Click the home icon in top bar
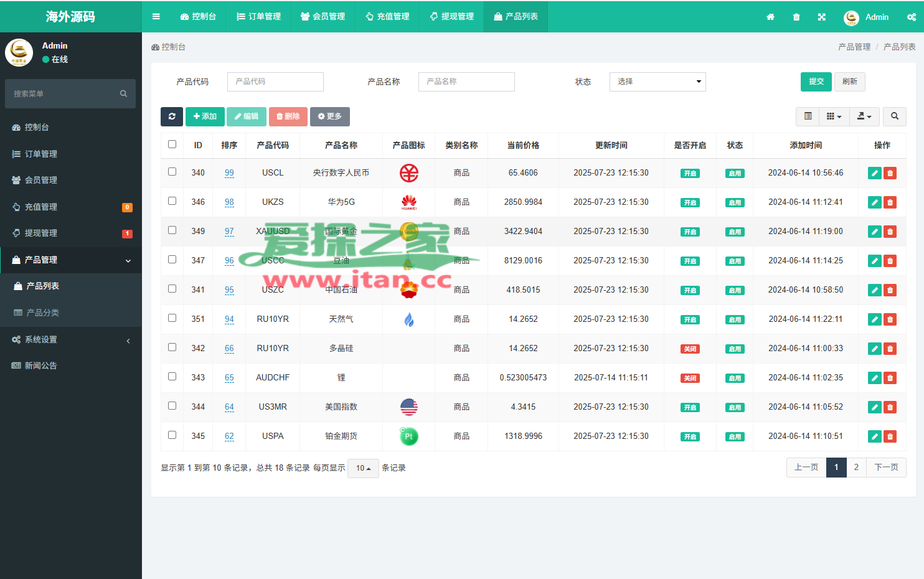This screenshot has height=579, width=924. pyautogui.click(x=770, y=17)
